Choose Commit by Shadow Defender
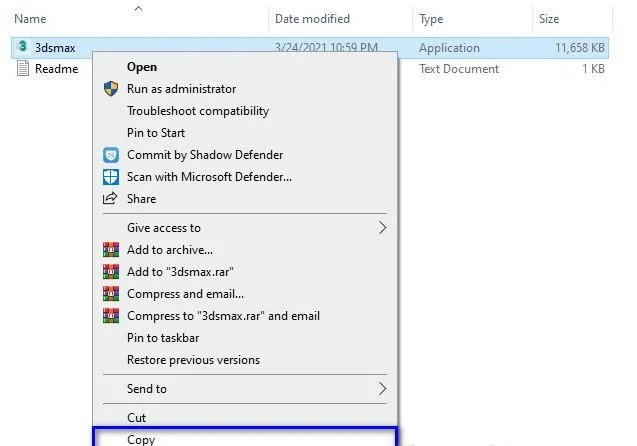The width and height of the screenshot is (637, 446). point(245,155)
